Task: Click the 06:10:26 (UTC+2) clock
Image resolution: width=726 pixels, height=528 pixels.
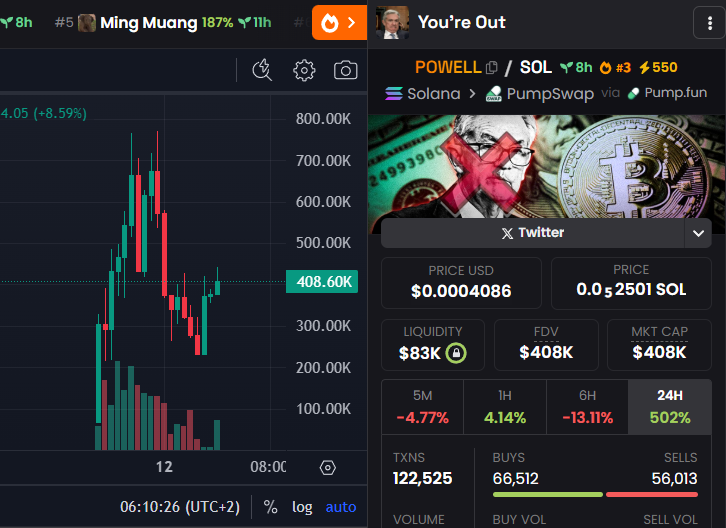Action: click(180, 507)
